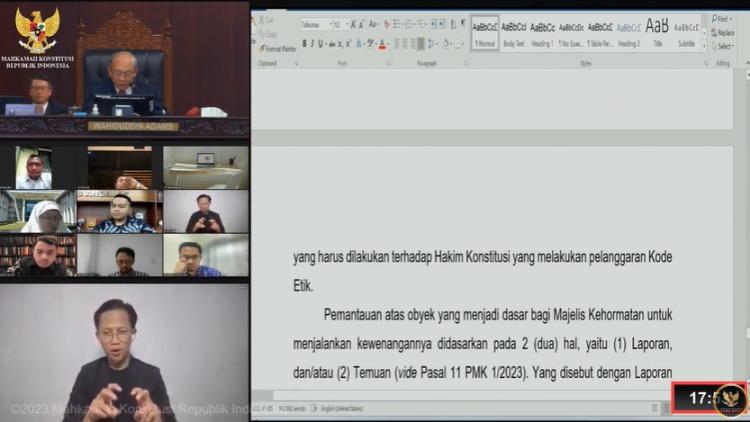750x422 pixels.
Task: Apply the Table Paragraph style
Action: coord(600,33)
